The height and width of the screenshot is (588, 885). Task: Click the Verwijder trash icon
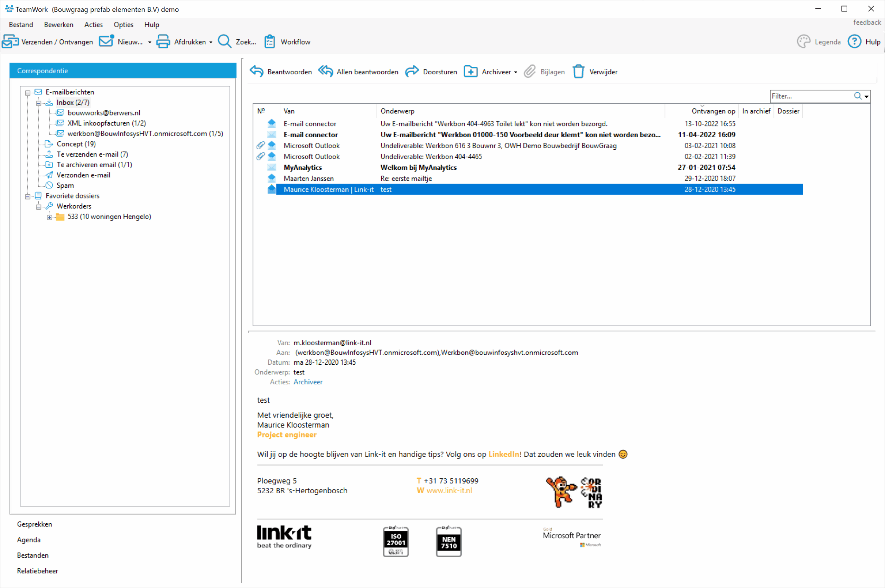tap(578, 71)
